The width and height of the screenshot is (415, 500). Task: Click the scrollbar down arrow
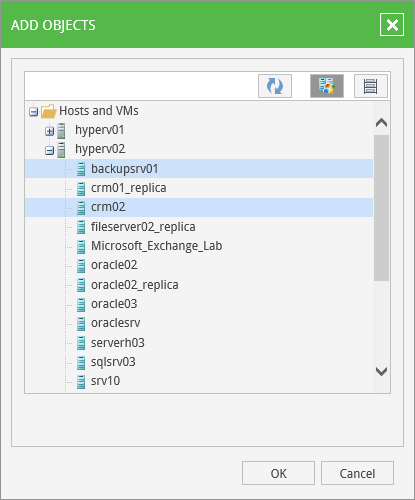pos(381,371)
